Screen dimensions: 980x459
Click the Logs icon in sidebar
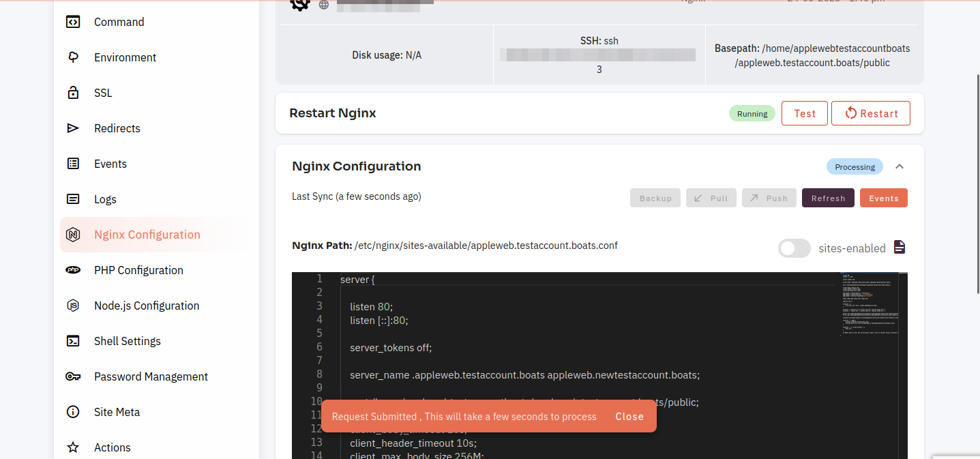[73, 199]
